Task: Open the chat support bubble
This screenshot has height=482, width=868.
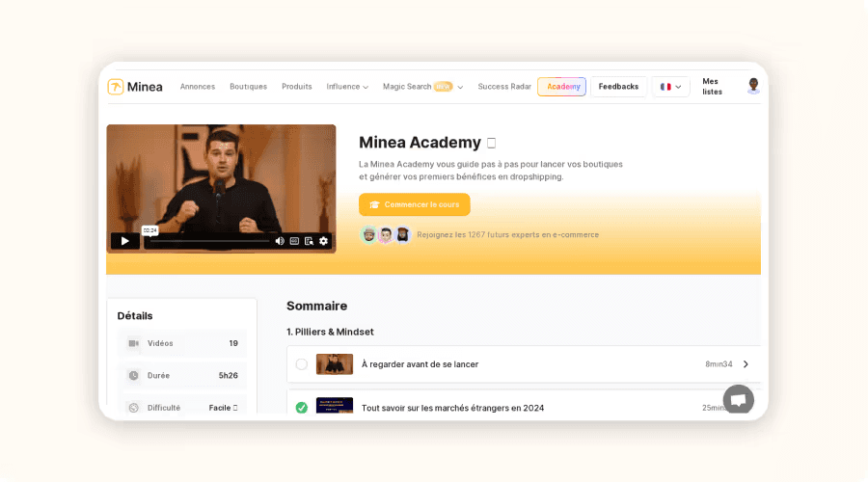Action: click(x=739, y=399)
